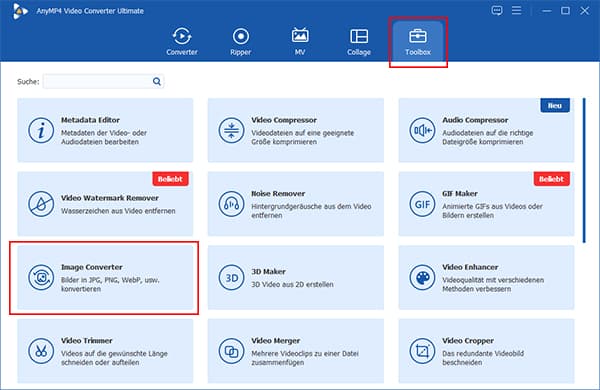Click the Neu badge on Audio Compressor
The height and width of the screenshot is (390, 600).
pyautogui.click(x=555, y=105)
